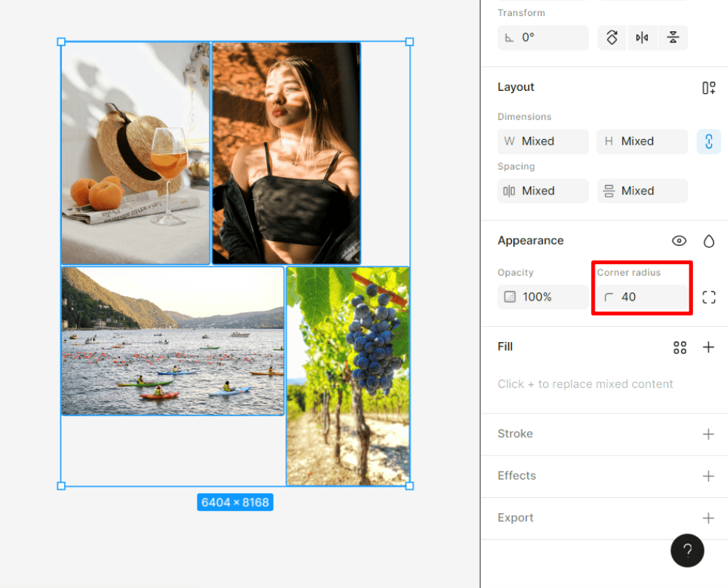Open styles grid icon in Fill section

pyautogui.click(x=680, y=347)
